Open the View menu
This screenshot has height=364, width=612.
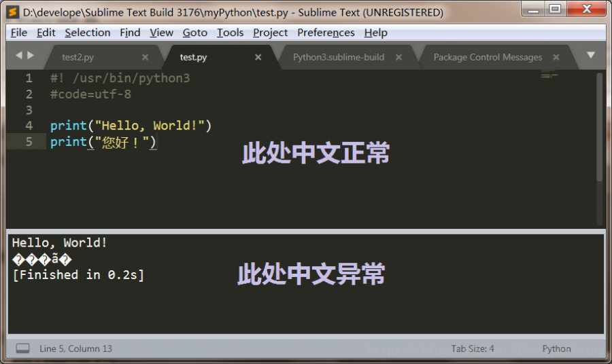click(x=161, y=33)
